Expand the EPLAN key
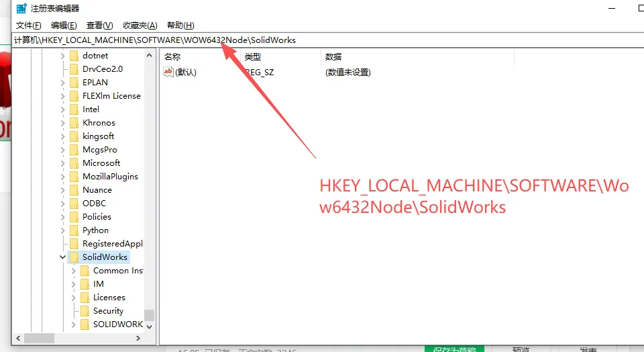The height and width of the screenshot is (352, 644). (62, 83)
